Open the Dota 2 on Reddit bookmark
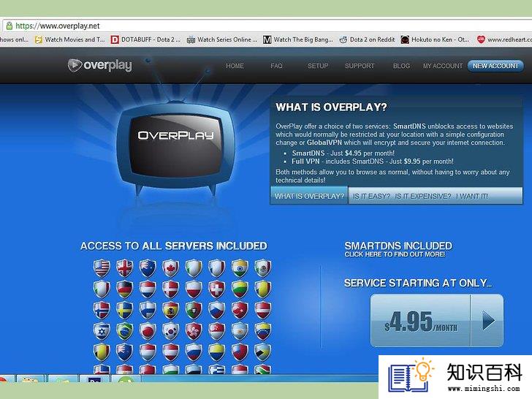532x399 pixels. [x=367, y=39]
